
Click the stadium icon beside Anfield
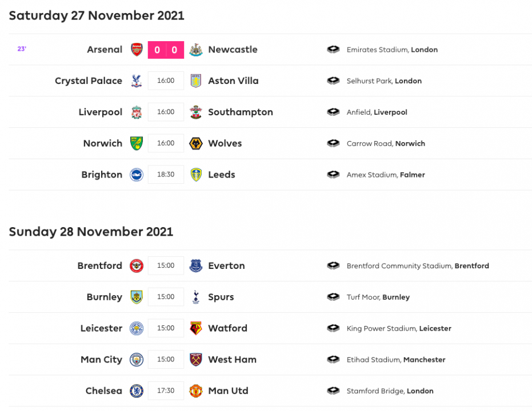click(x=333, y=112)
